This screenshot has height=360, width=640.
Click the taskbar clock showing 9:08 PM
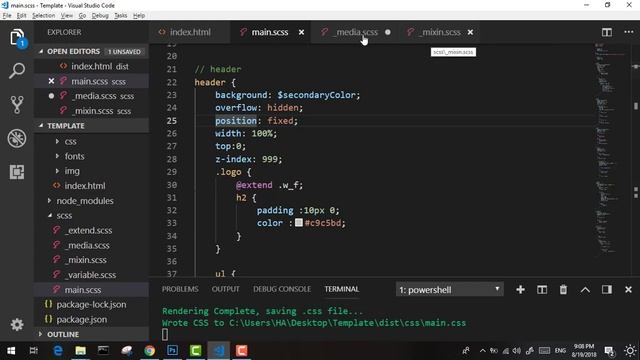click(584, 351)
